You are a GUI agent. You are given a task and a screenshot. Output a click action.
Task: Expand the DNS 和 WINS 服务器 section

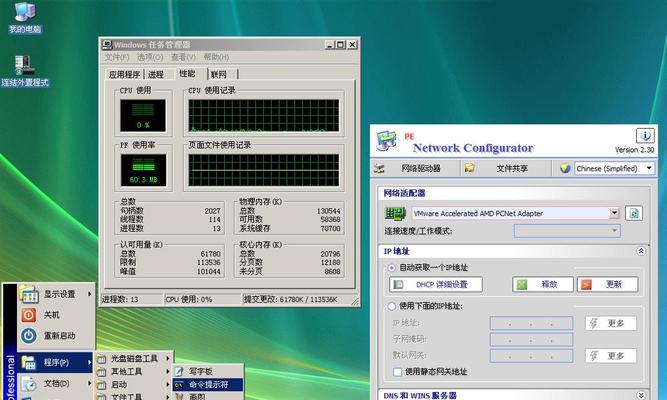coord(641,395)
